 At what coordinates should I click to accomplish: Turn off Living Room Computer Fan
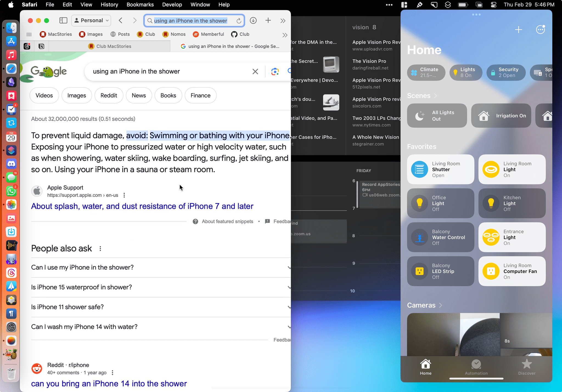tap(512, 271)
